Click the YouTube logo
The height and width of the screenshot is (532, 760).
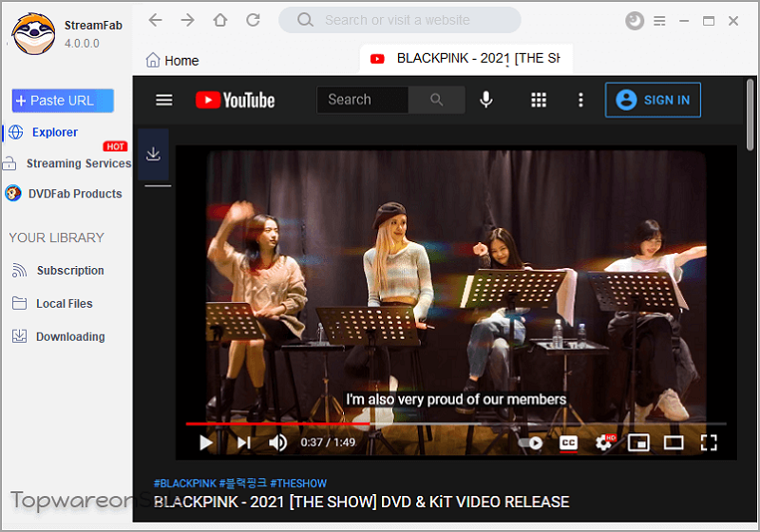coord(235,101)
